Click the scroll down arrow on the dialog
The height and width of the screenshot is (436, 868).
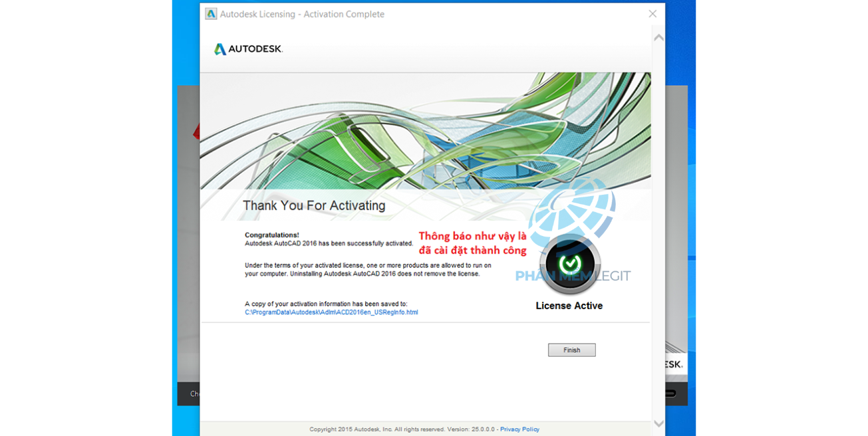(658, 423)
